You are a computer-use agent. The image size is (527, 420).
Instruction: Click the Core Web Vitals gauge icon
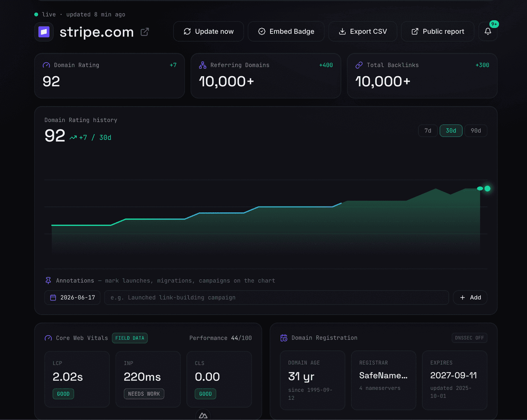[48, 338]
